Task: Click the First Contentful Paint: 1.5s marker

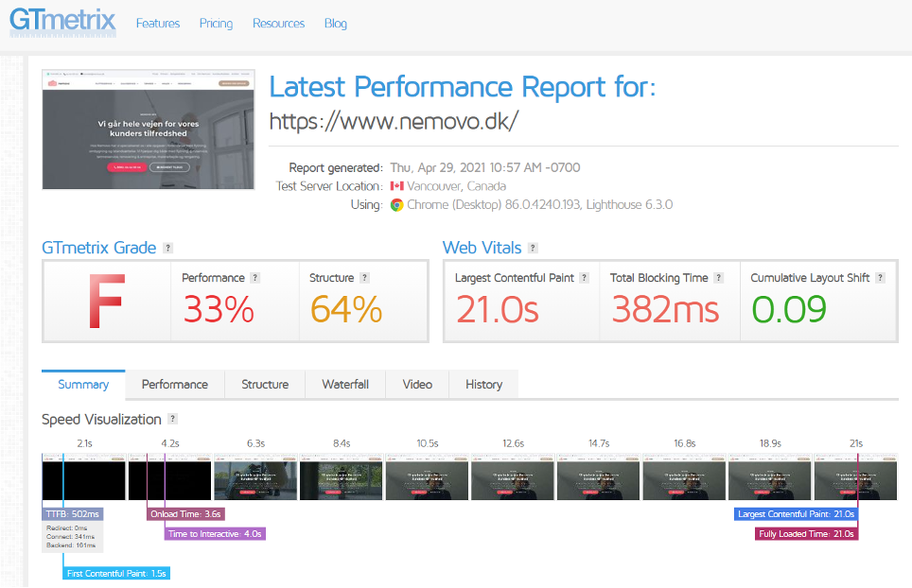Action: pos(116,574)
